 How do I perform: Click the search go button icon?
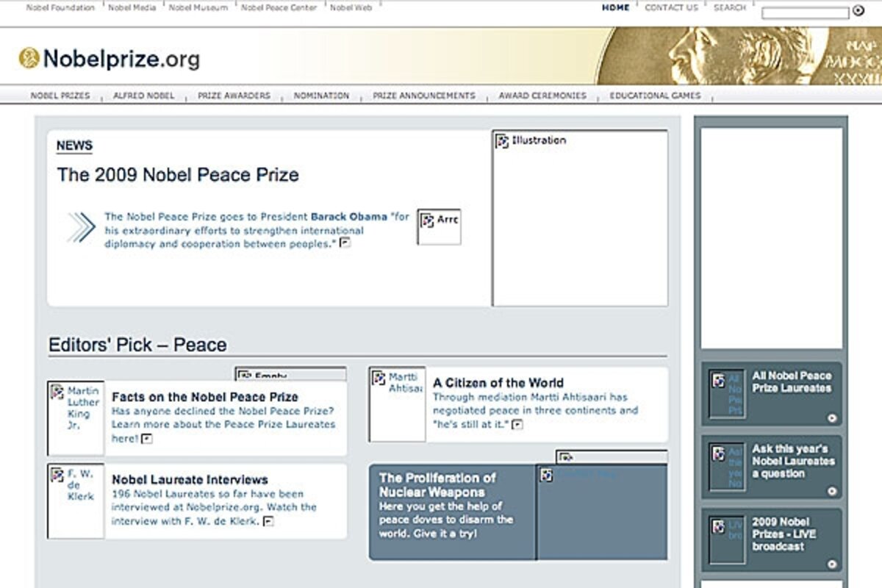coord(858,11)
